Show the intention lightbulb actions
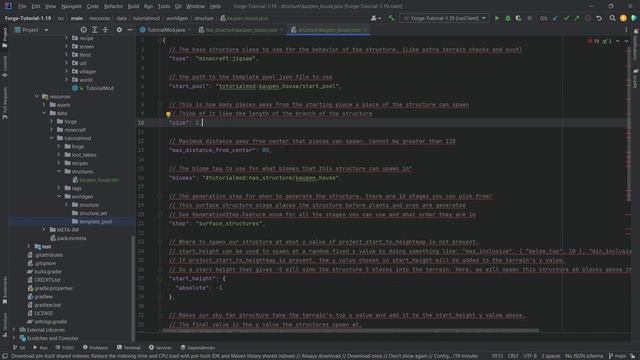The height and width of the screenshot is (360, 640). [x=168, y=114]
